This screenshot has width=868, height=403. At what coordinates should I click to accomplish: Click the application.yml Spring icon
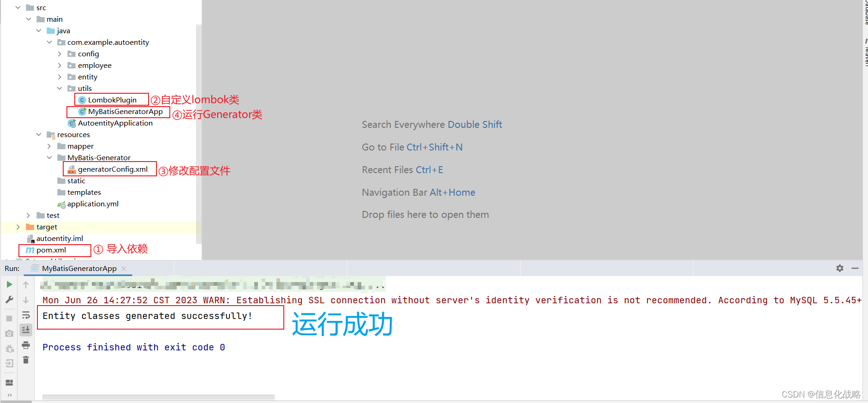coord(61,204)
